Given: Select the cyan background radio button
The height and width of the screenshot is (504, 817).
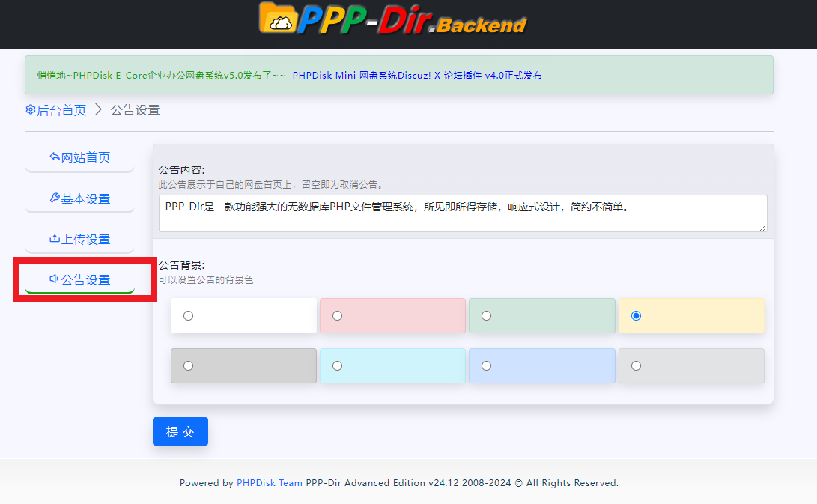Looking at the screenshot, I should 338,366.
